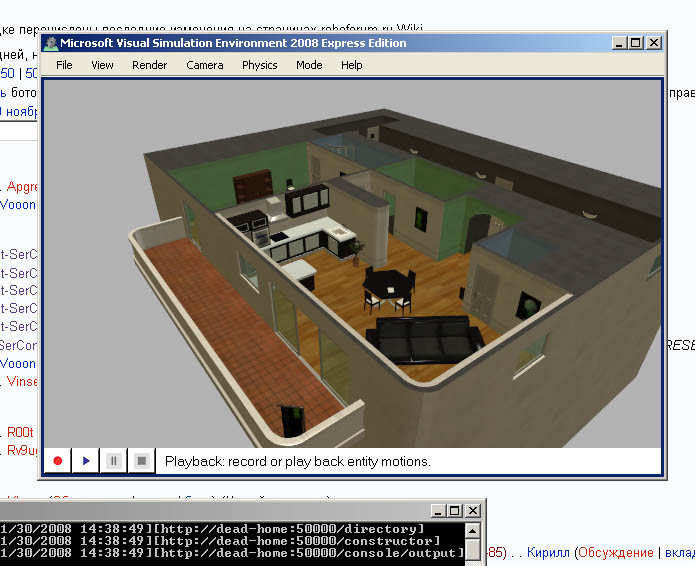Minimize the console window
Viewport: 695px width, 566px height.
(x=438, y=511)
